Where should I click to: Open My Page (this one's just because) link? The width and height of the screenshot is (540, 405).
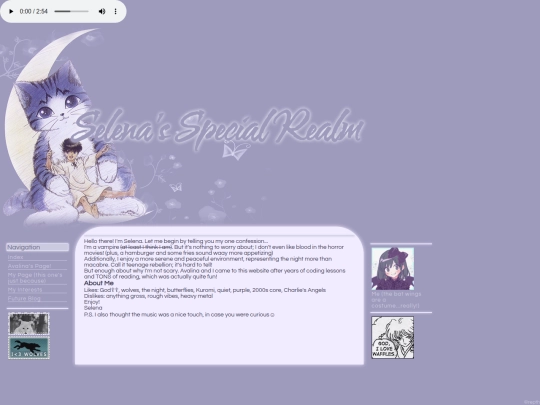tap(35, 278)
